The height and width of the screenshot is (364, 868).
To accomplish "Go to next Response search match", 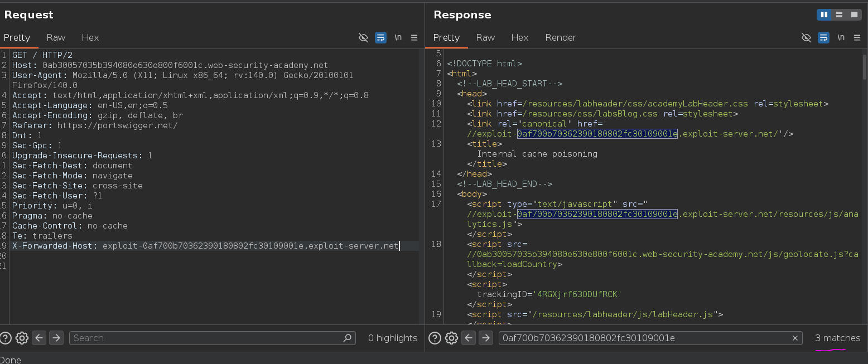I will pos(486,338).
